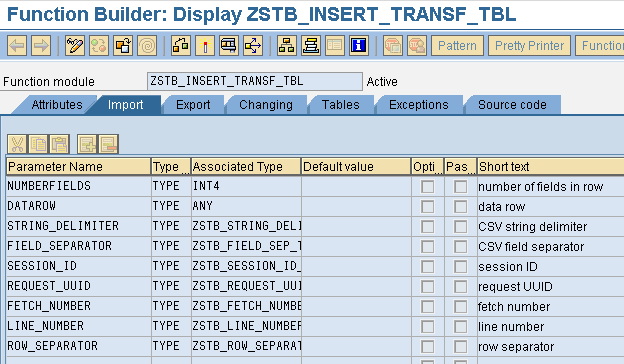Tick Pass Value checkbox for NUMBERFIELDS

[460, 187]
